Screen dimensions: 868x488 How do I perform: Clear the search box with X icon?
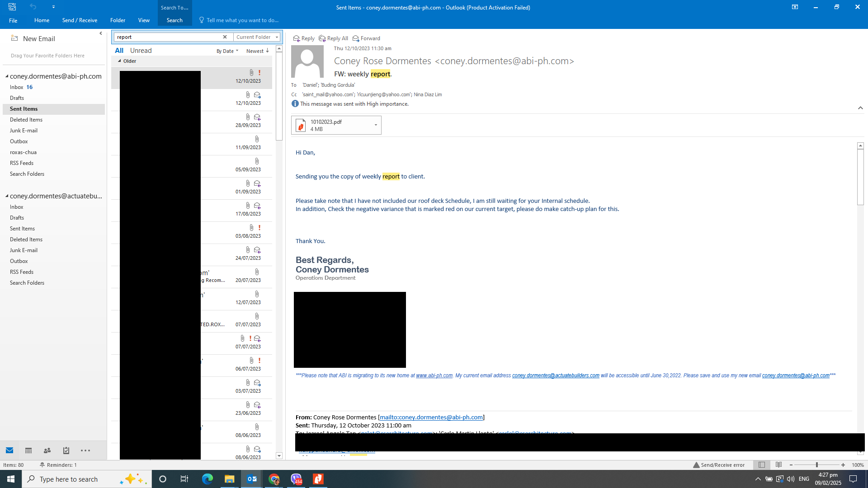[x=225, y=37]
